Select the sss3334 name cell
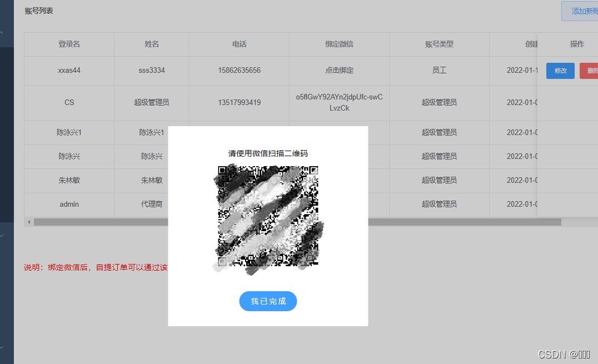 [x=152, y=70]
